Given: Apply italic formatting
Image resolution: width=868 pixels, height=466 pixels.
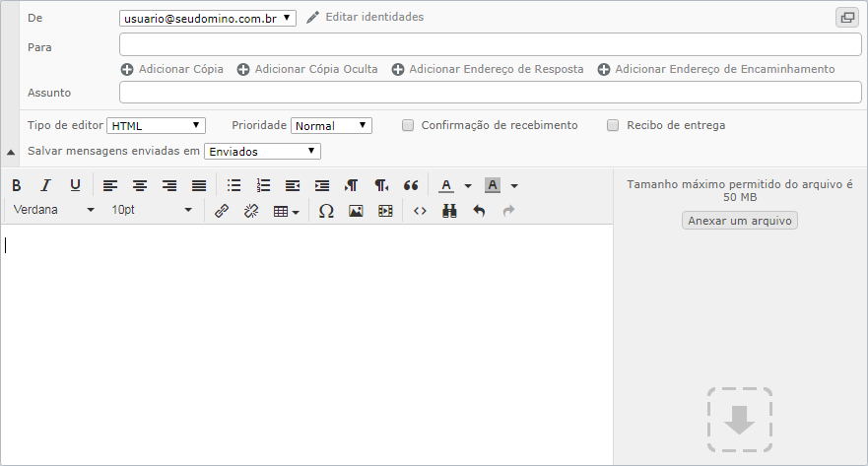Looking at the screenshot, I should [x=46, y=185].
